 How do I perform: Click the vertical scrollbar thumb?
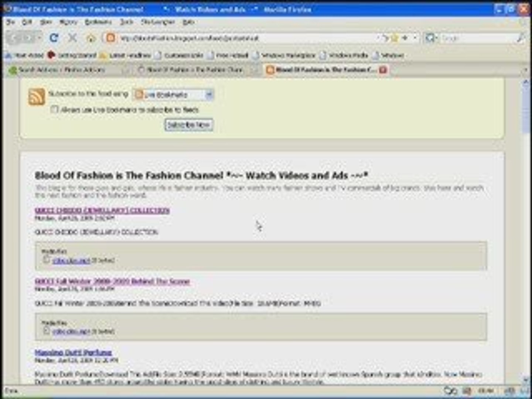coord(526,111)
